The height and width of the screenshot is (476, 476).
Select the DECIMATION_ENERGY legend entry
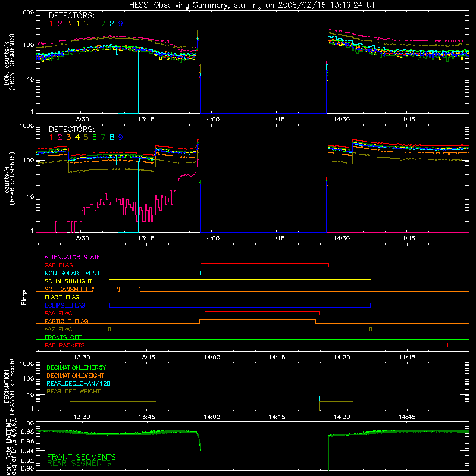point(76,368)
